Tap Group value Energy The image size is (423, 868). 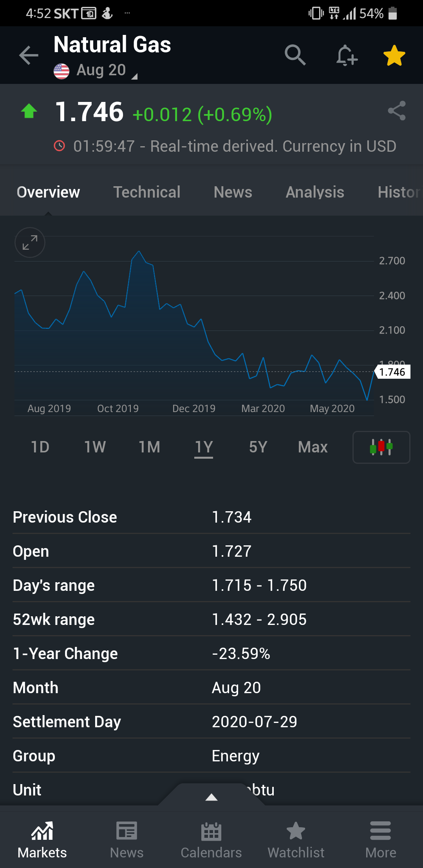tap(236, 756)
